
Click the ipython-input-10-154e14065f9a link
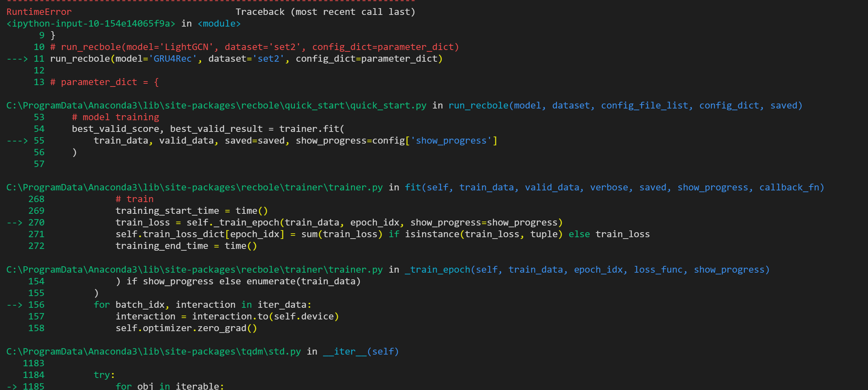point(91,23)
